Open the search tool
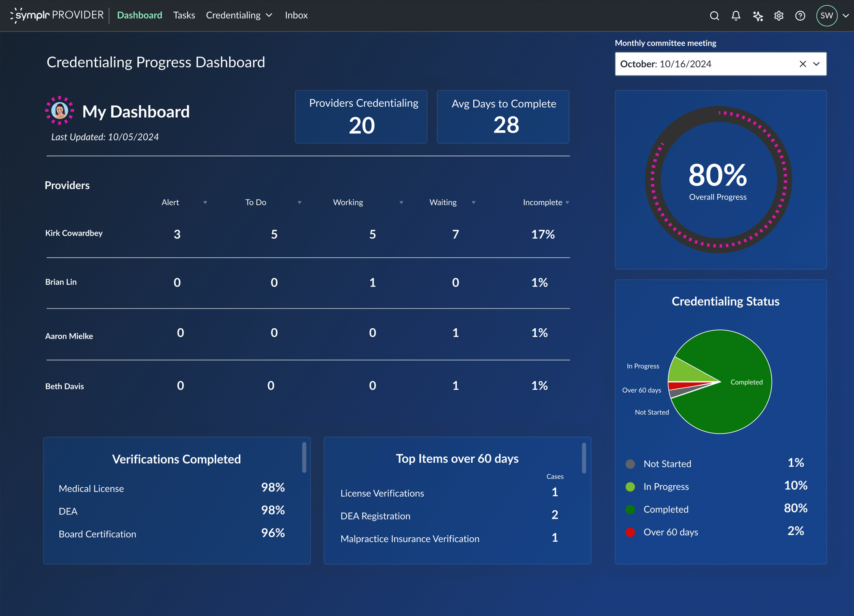Image resolution: width=854 pixels, height=616 pixels. (x=714, y=16)
